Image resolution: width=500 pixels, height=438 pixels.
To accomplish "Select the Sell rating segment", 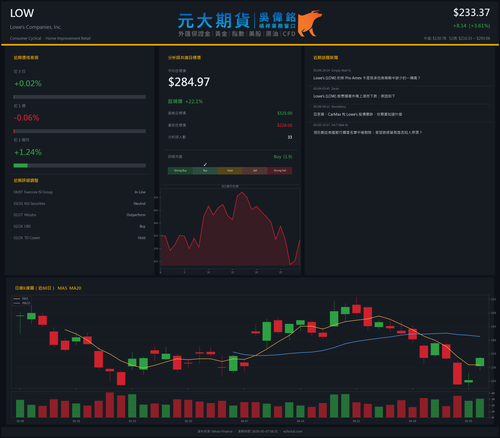I will click(x=255, y=171).
